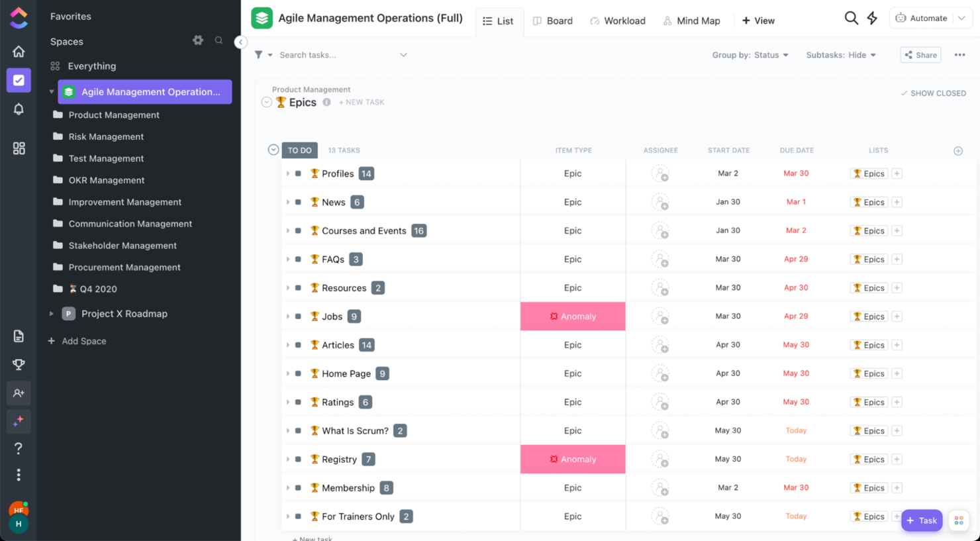Click status square of Articles task
980x541 pixels.
coord(298,345)
